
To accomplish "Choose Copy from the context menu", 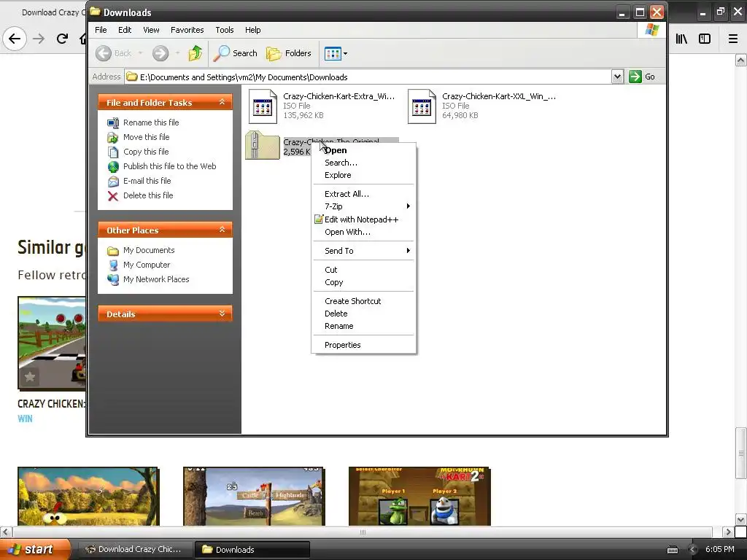I will [363, 282].
